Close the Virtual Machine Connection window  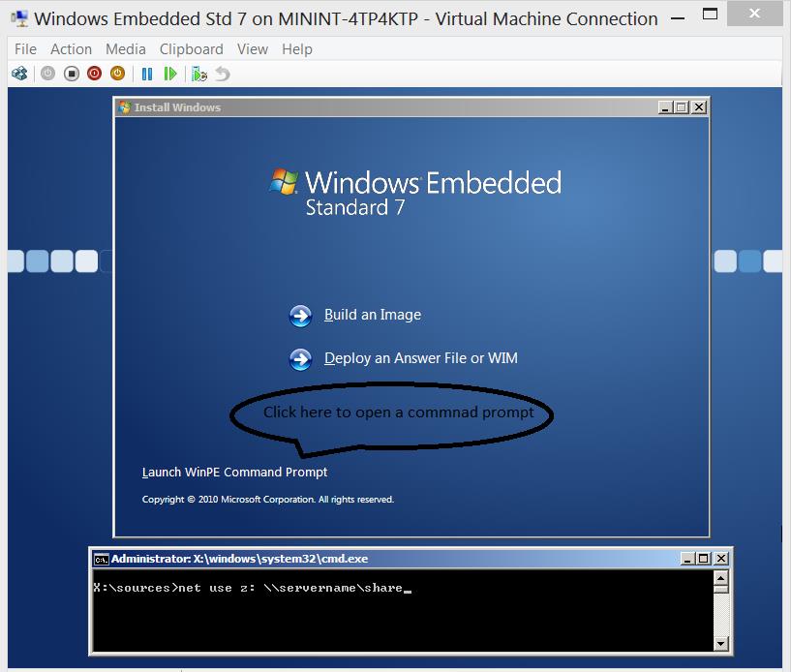754,14
